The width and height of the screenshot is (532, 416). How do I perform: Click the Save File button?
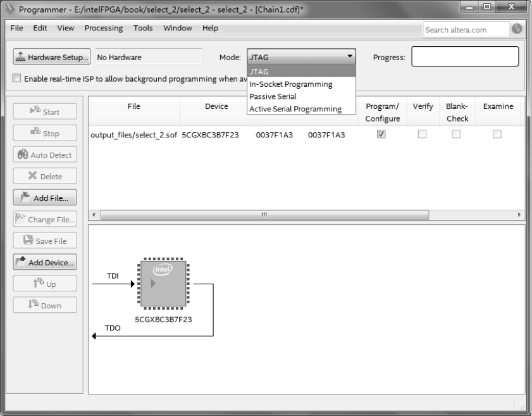click(x=45, y=241)
